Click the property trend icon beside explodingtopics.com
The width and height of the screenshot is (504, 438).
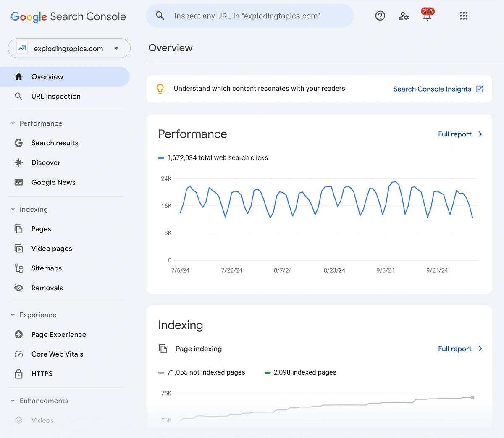point(22,48)
